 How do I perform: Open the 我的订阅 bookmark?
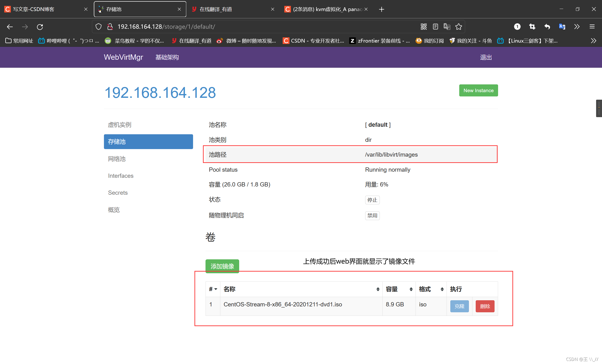click(x=430, y=40)
